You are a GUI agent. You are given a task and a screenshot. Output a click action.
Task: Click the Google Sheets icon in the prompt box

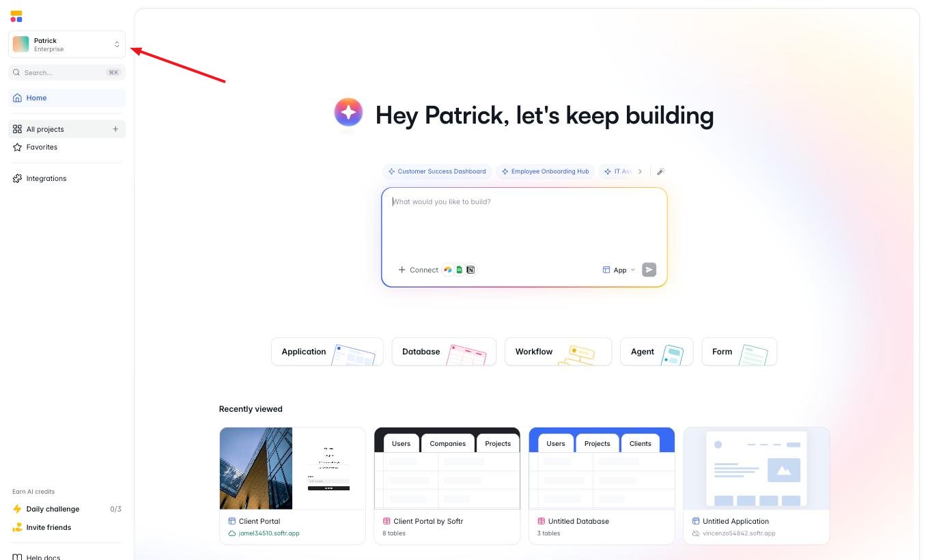(x=460, y=270)
